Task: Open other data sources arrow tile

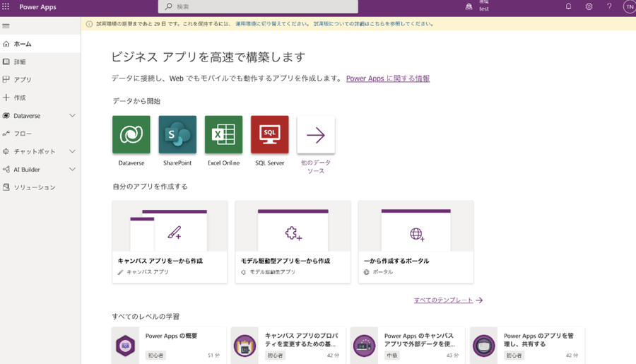Action: tap(316, 135)
